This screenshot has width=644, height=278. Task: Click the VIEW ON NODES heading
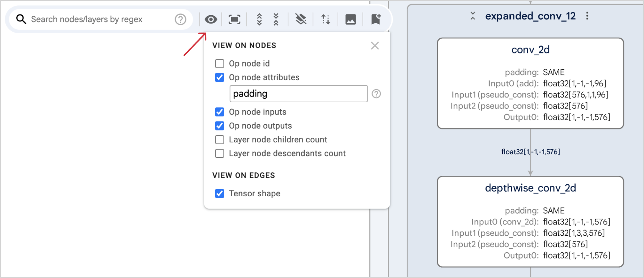[244, 46]
